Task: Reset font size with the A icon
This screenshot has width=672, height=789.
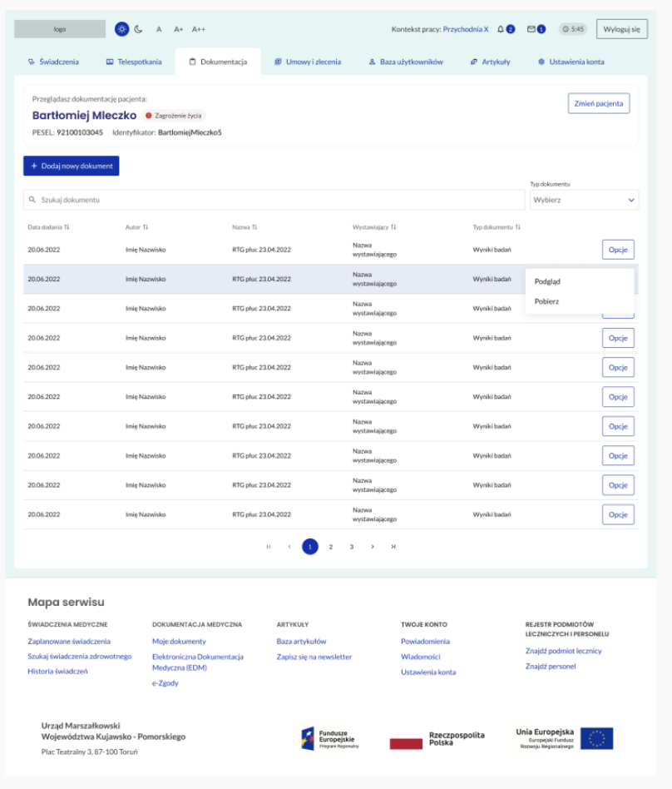Action: tap(159, 28)
